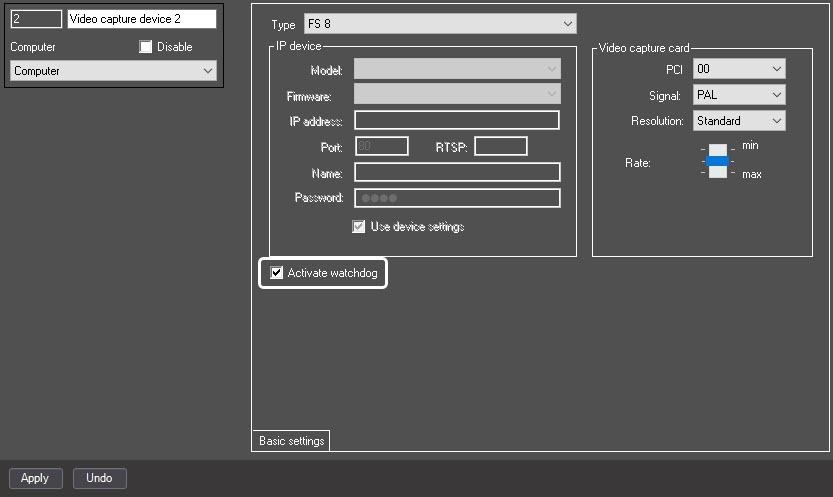833x497 pixels.
Task: Click the Name field in IP device
Action: [457, 172]
